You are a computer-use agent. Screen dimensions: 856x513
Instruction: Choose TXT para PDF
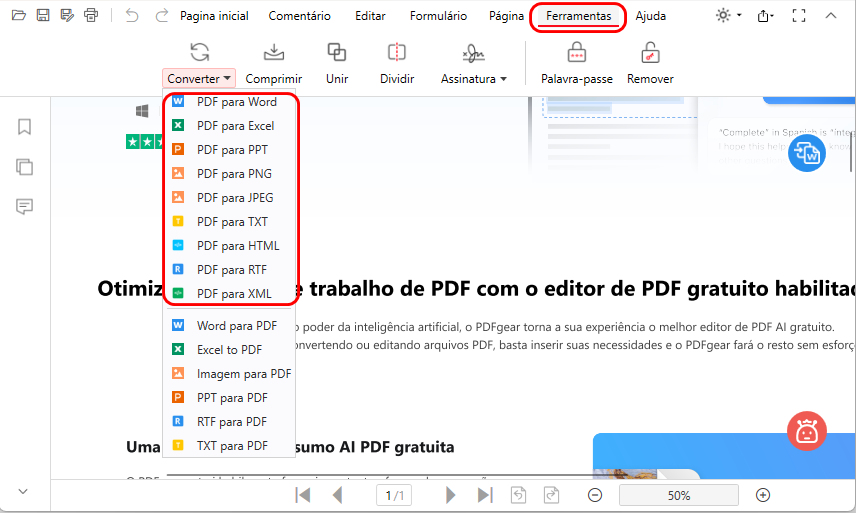[x=229, y=446]
